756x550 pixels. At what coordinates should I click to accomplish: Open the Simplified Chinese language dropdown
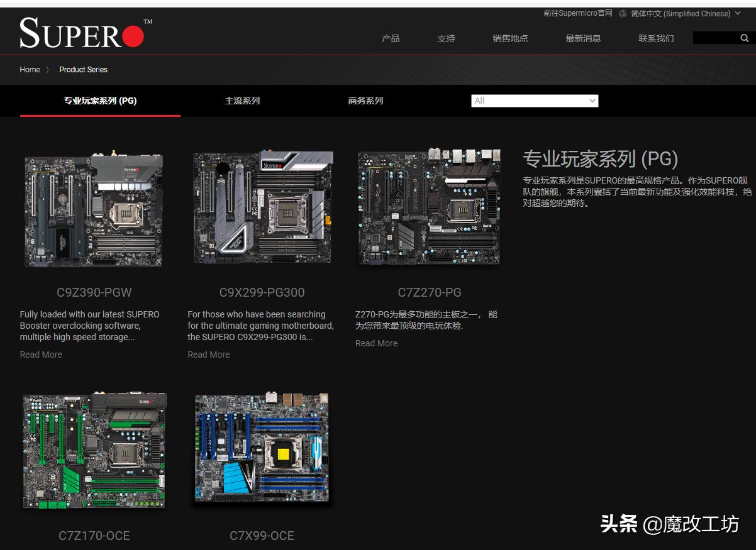tap(682, 13)
